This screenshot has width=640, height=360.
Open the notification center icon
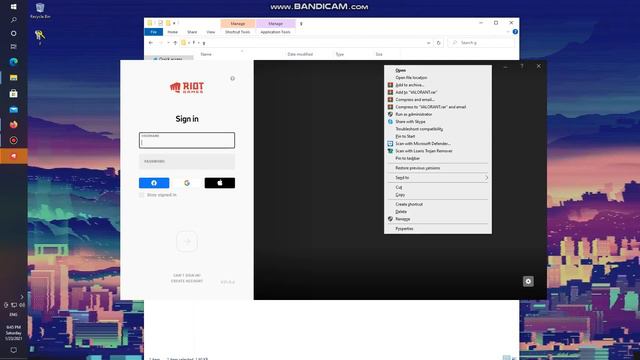coord(13,350)
